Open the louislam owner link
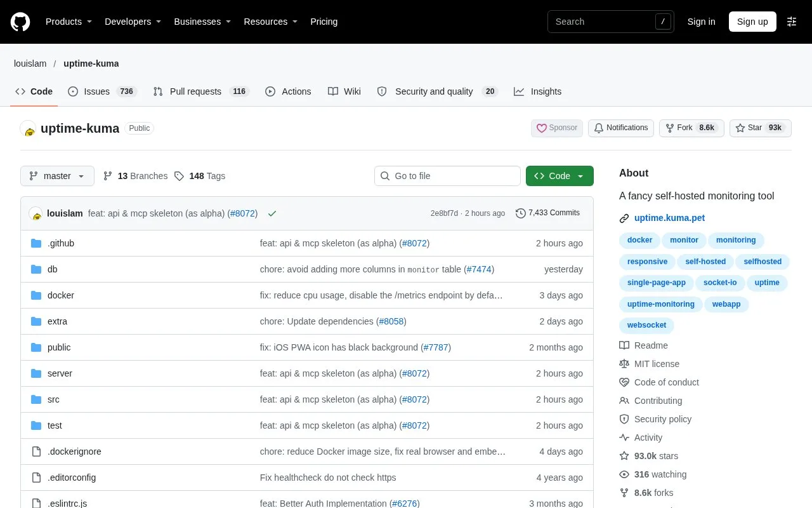812x508 pixels. (30, 63)
